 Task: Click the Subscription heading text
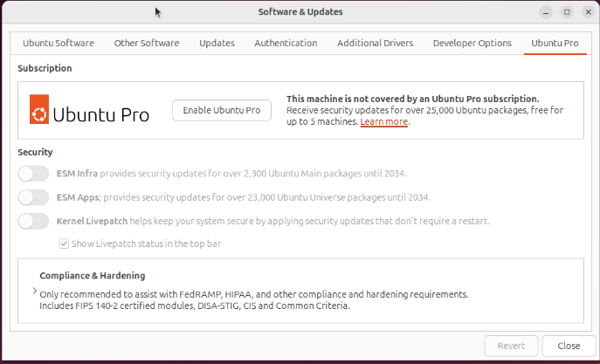pos(45,68)
